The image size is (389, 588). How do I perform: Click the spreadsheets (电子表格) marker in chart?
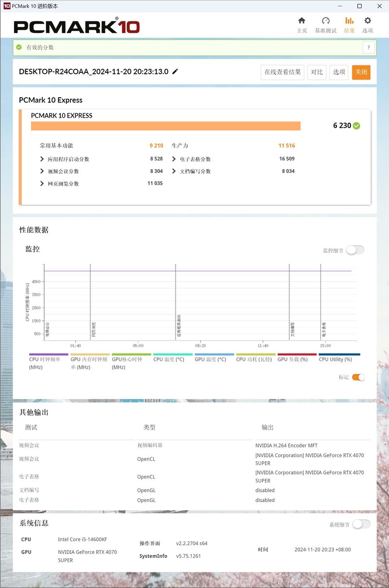pos(324,329)
